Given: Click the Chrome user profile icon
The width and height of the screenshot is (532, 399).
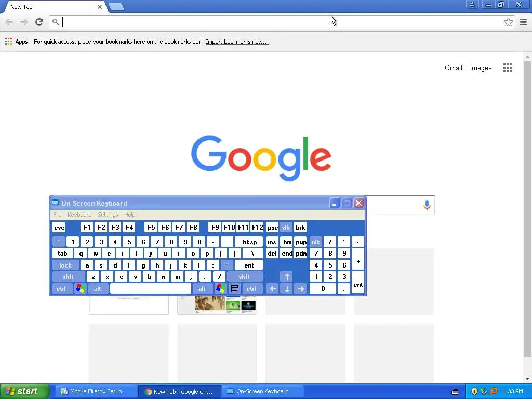Looking at the screenshot, I should coord(472,4).
